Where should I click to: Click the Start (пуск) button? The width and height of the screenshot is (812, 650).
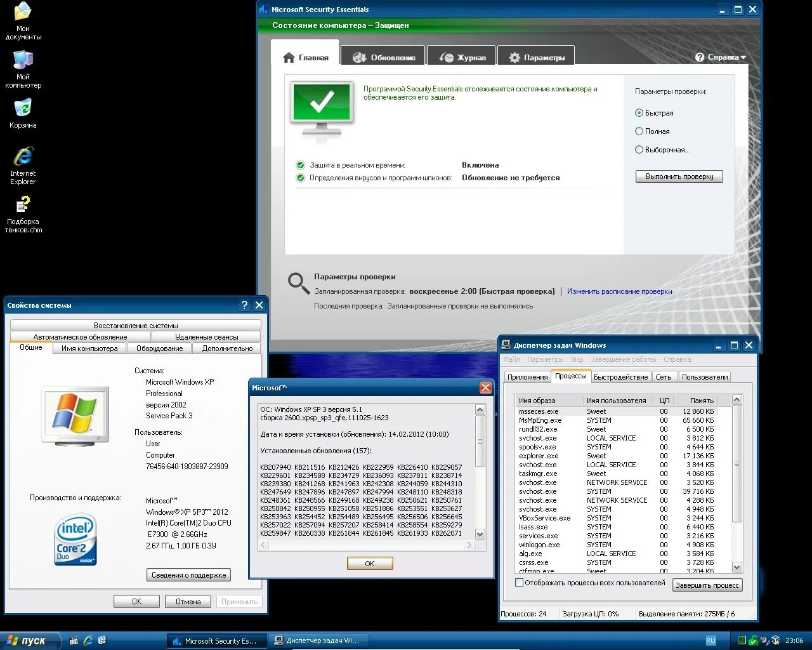coord(30,640)
